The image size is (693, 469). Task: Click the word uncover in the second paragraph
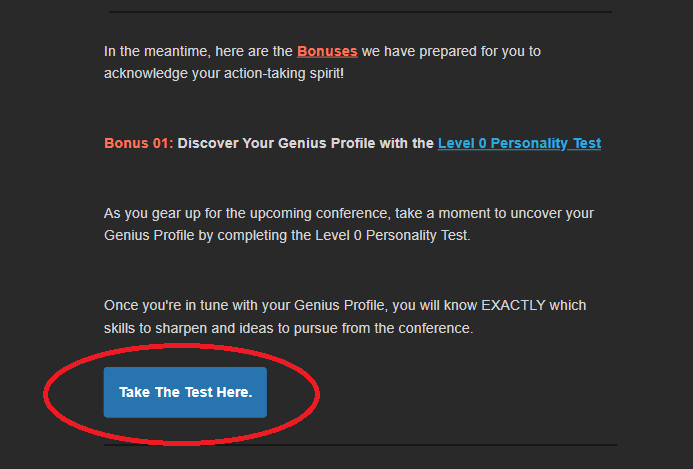[x=546, y=213]
